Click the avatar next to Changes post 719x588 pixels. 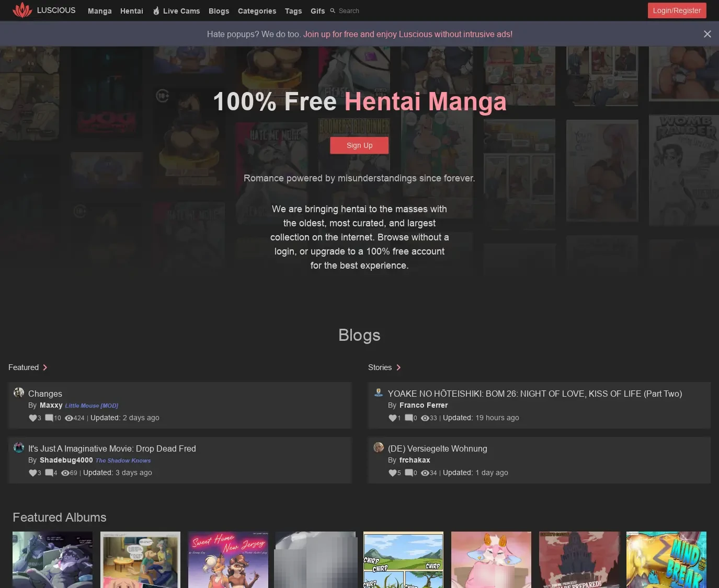point(19,393)
